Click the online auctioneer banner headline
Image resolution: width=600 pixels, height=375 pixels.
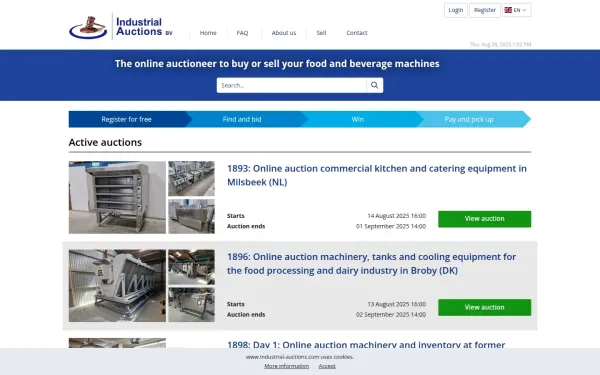point(277,64)
